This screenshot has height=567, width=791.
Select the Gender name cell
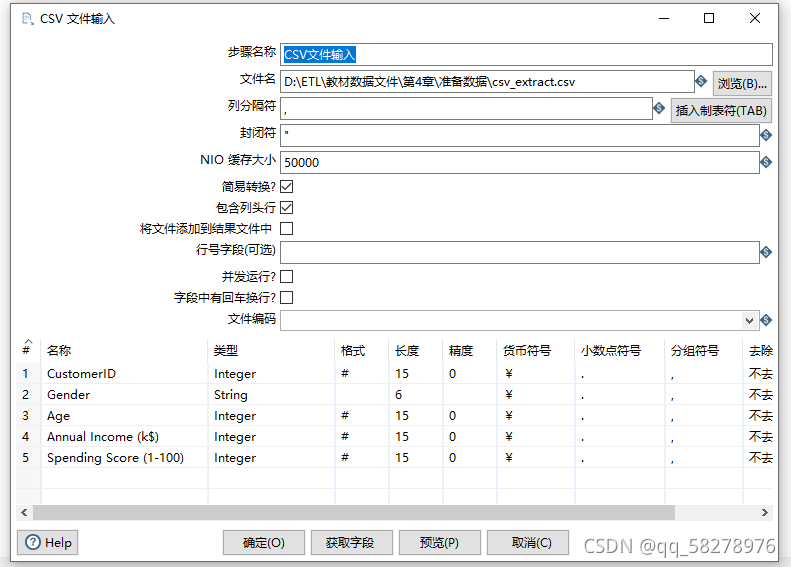[x=124, y=394]
